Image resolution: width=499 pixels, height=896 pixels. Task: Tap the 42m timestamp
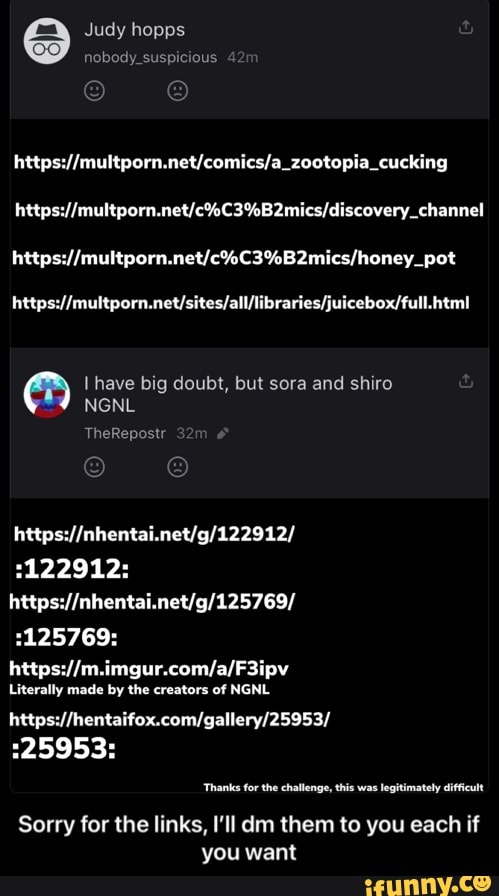pyautogui.click(x=243, y=58)
